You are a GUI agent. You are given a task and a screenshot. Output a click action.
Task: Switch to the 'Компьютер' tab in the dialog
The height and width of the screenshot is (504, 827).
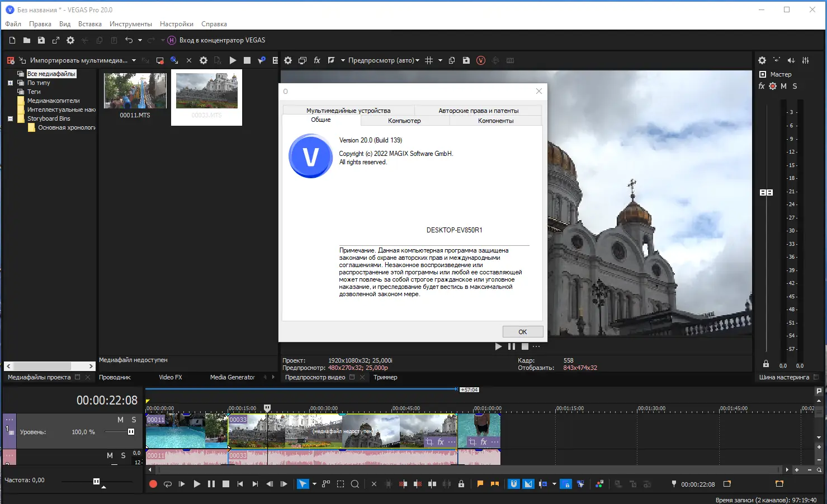(404, 121)
